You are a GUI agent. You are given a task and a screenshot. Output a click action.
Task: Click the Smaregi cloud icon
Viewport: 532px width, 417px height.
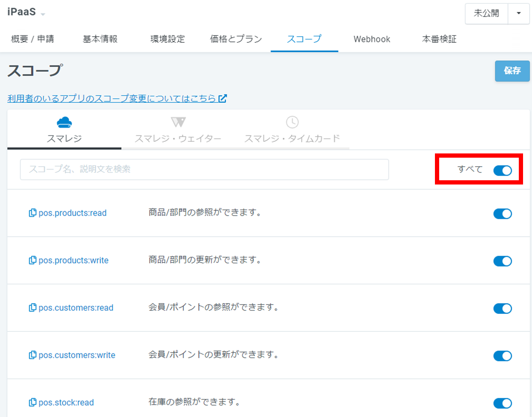64,122
